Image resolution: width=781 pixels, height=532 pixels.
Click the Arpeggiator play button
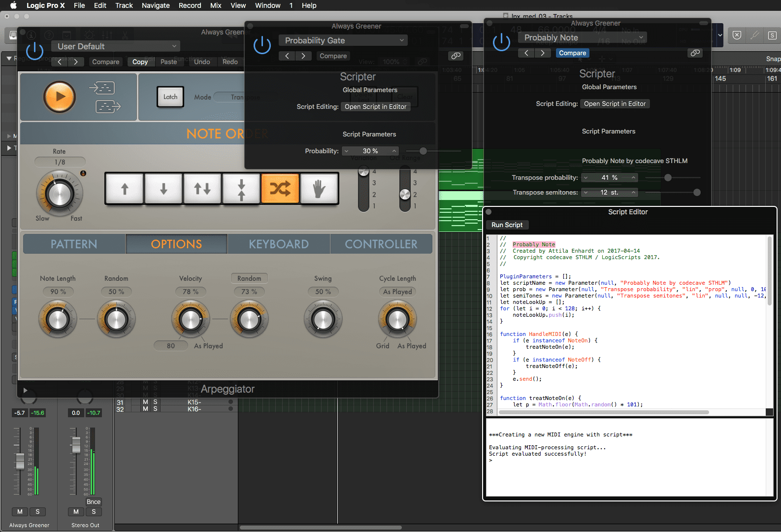pyautogui.click(x=60, y=97)
